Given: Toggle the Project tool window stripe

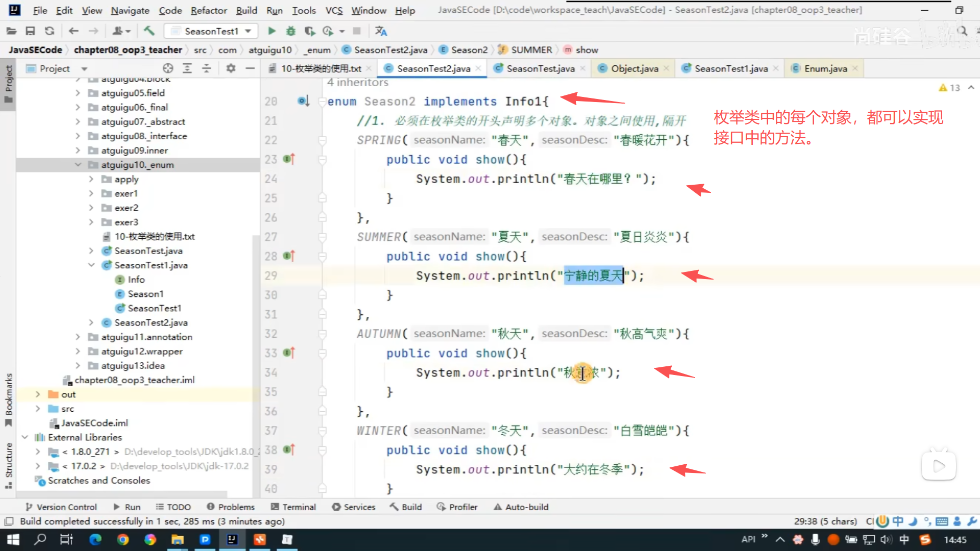Looking at the screenshot, I should 8,82.
